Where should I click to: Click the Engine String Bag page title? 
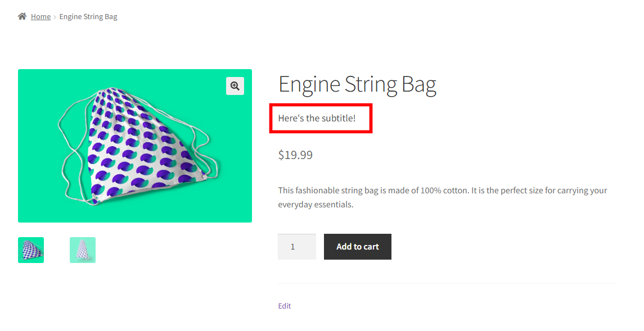tap(357, 84)
